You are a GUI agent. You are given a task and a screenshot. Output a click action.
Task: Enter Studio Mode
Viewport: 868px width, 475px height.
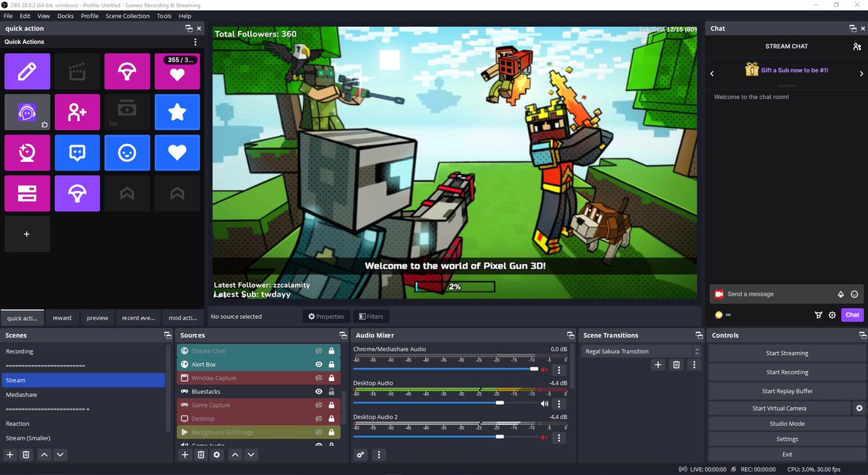(787, 424)
